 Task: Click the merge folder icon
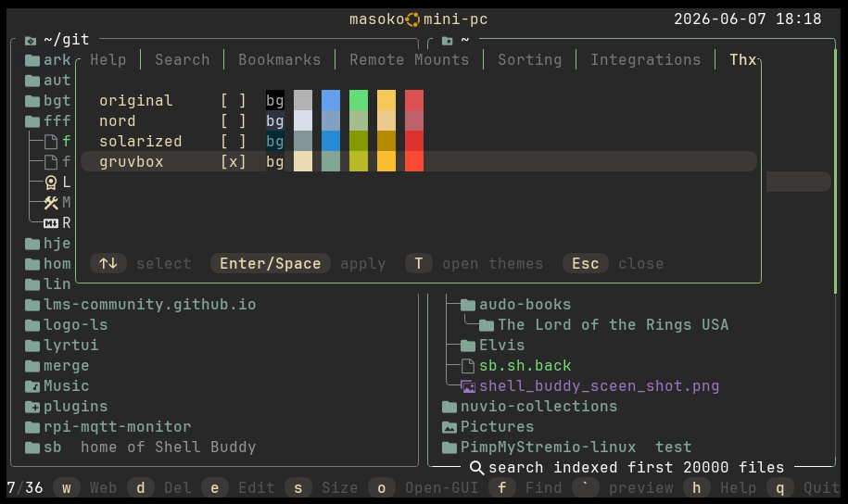[x=32, y=366]
